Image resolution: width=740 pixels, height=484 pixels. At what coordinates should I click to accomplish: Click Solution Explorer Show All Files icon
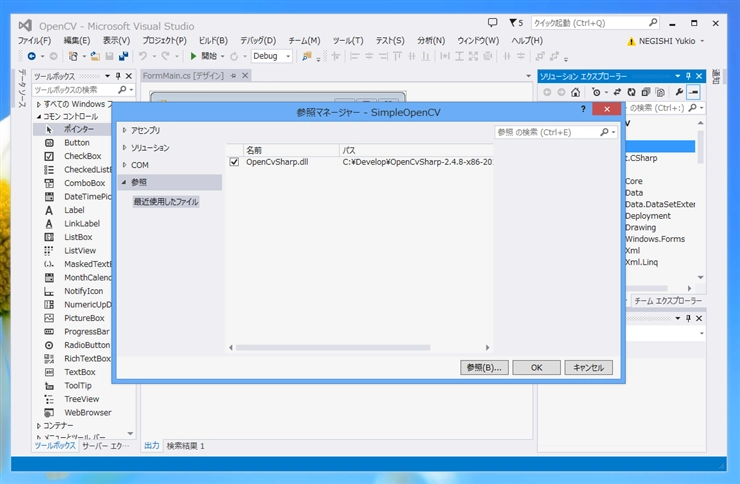pyautogui.click(x=660, y=92)
